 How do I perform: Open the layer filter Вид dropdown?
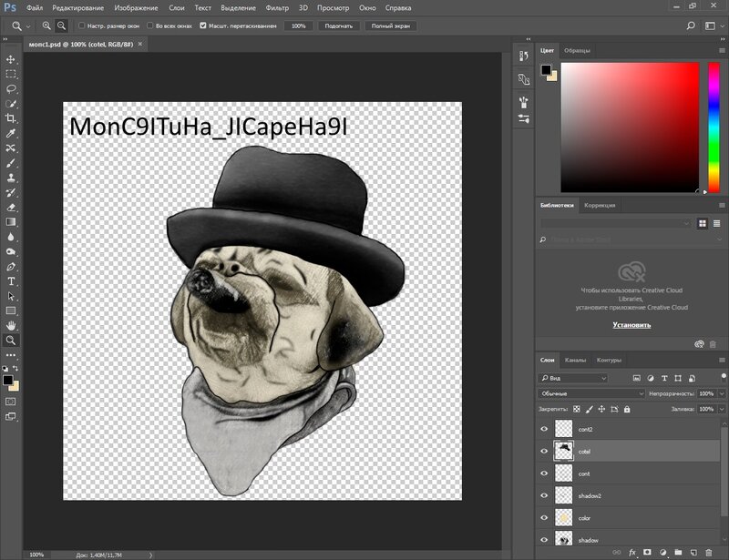coord(574,378)
